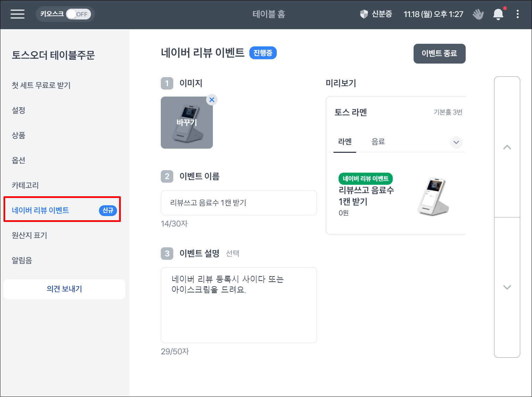532x397 pixels.
Task: Open the hamburger menu
Action: (x=17, y=14)
